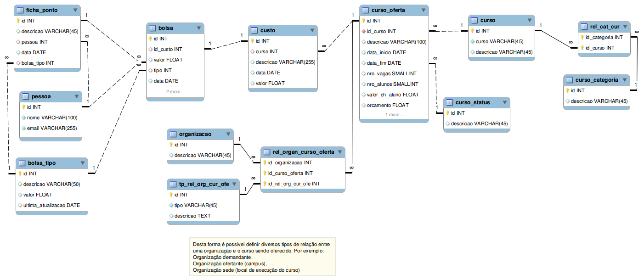644x280 pixels.
Task: Collapse the curso_categoria table arrow
Action: [x=625, y=80]
